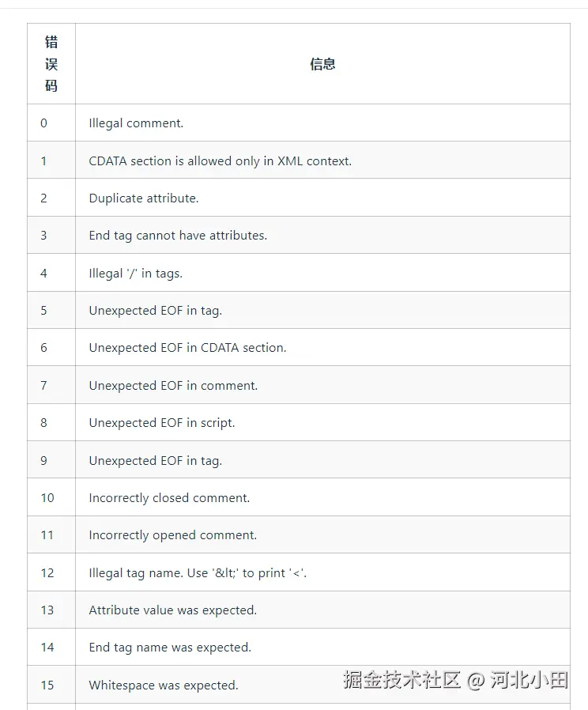Screen dimensions: 588x710
Task: Click the "错误码" column header
Action: (x=51, y=64)
